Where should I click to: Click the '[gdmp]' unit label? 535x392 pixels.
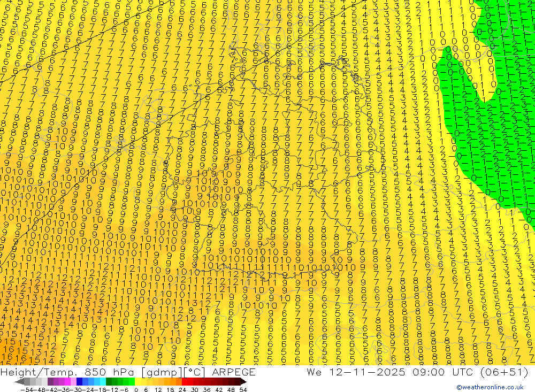coord(160,372)
